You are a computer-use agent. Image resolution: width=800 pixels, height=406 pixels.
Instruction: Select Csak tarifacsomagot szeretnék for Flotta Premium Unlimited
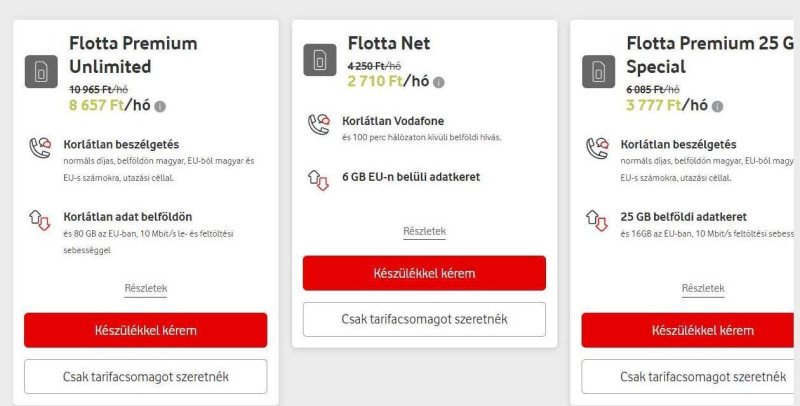[x=146, y=377]
